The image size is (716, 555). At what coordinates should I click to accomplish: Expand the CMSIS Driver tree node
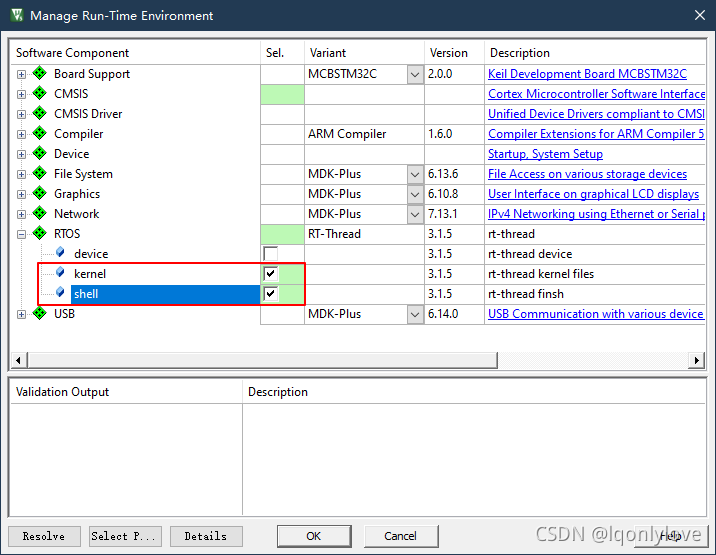(21, 115)
